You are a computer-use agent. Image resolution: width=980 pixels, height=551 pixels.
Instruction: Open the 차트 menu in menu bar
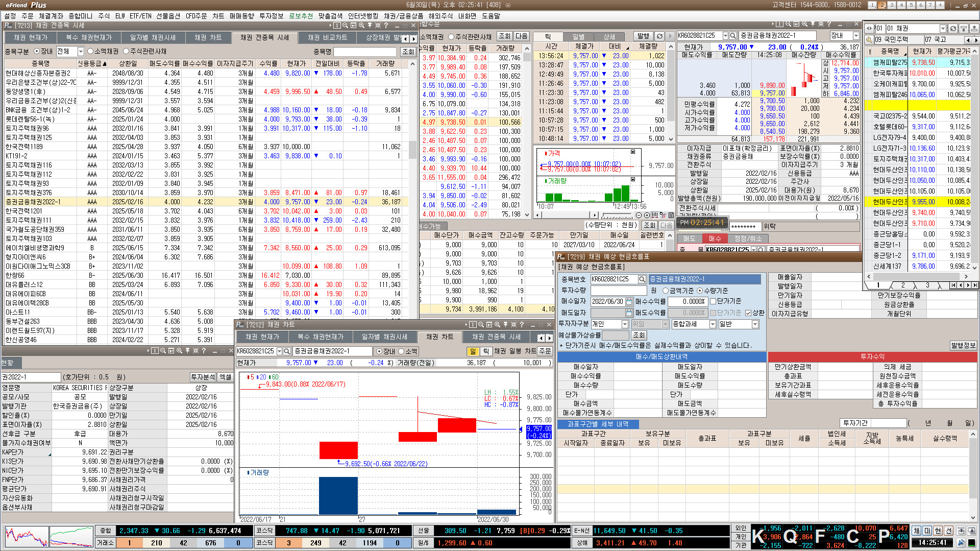[218, 16]
